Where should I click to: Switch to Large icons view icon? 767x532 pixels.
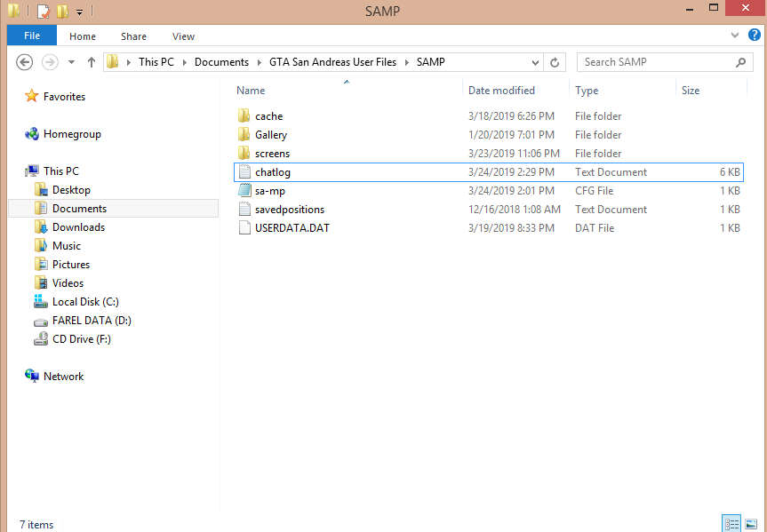pos(751,524)
